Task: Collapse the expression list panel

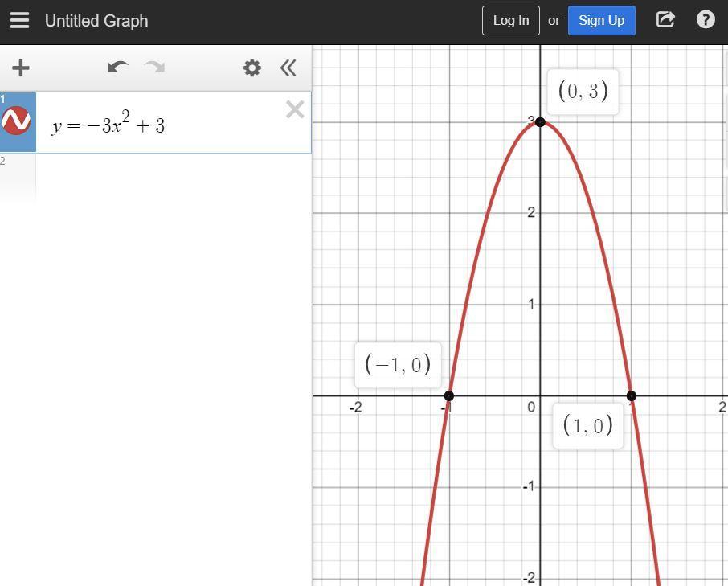Action: [288, 68]
